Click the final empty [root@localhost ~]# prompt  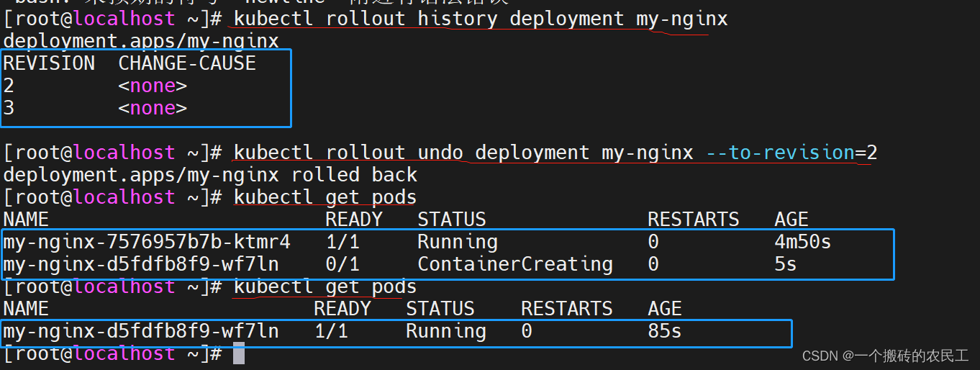[112, 353]
